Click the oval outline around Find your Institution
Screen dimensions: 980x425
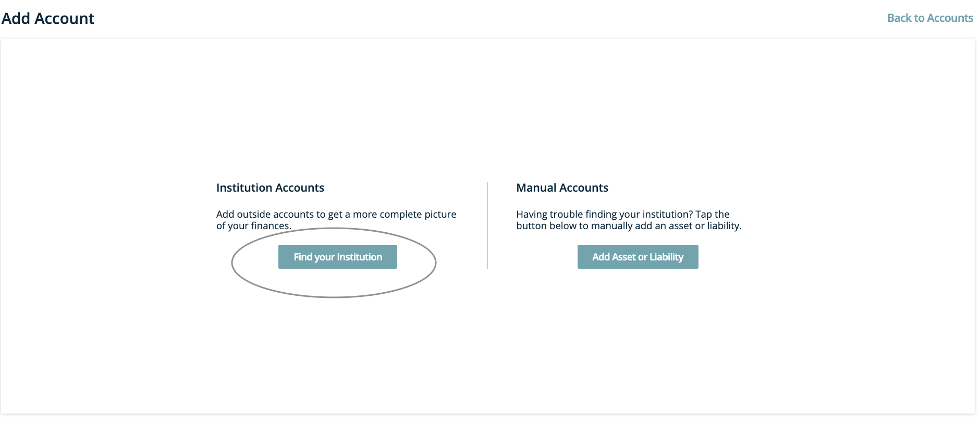231,262
